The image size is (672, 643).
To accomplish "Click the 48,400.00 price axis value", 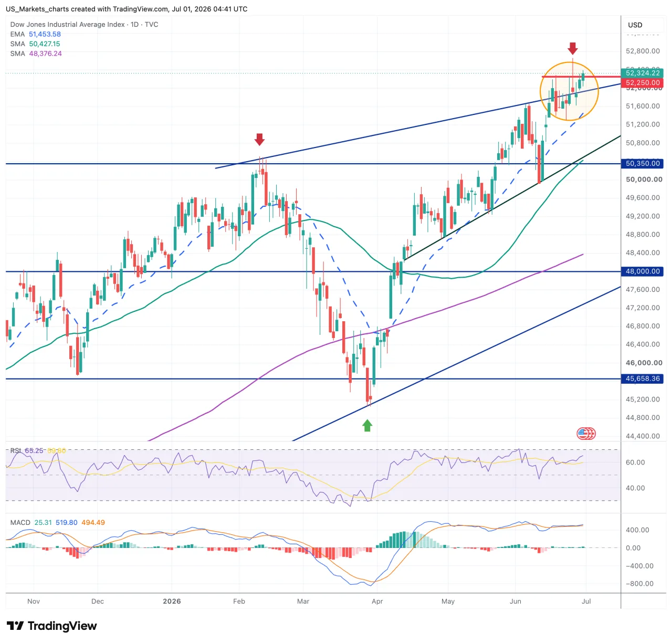I will (643, 252).
